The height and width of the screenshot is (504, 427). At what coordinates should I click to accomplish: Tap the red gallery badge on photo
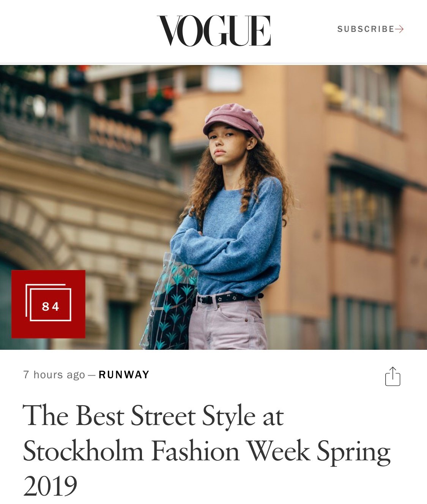pyautogui.click(x=48, y=304)
